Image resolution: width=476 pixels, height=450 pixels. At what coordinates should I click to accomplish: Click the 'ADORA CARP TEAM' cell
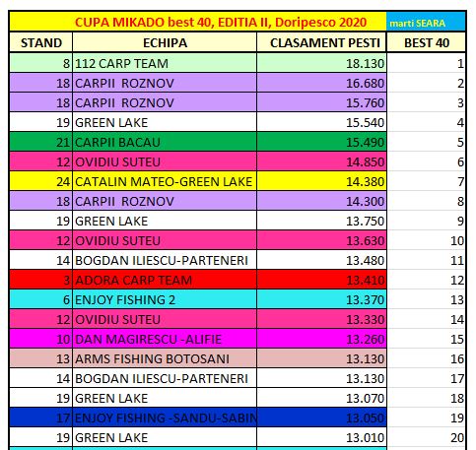tap(165, 280)
